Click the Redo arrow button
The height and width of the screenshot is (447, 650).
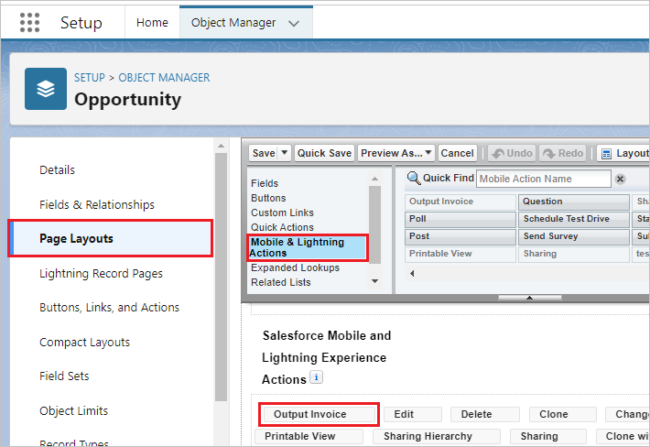tap(562, 153)
